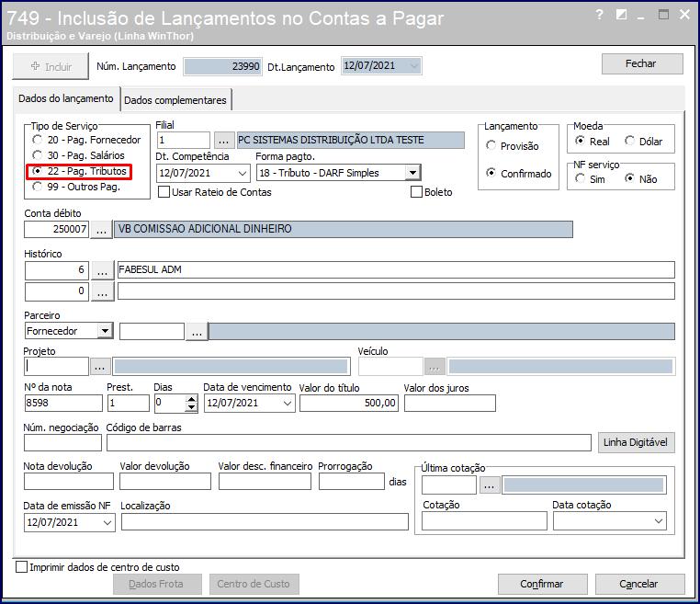
Task: Select 20 - Pag. Fornecedor option
Action: point(87,141)
